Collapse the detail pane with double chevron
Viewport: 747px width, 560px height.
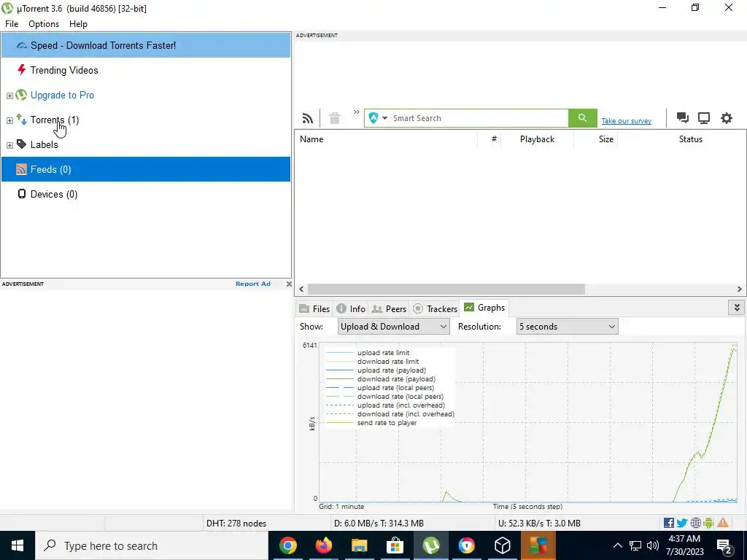[737, 308]
